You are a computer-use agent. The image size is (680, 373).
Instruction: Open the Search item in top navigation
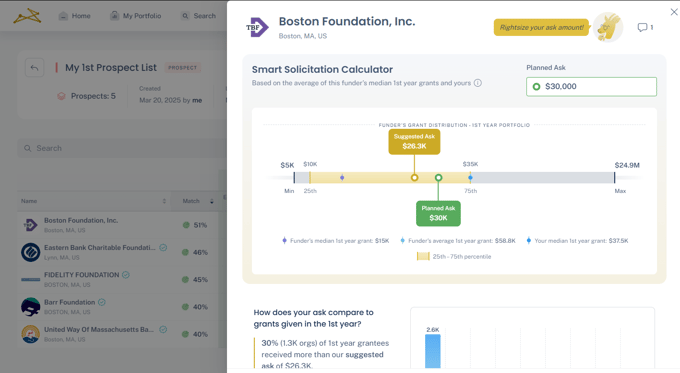[x=199, y=16]
